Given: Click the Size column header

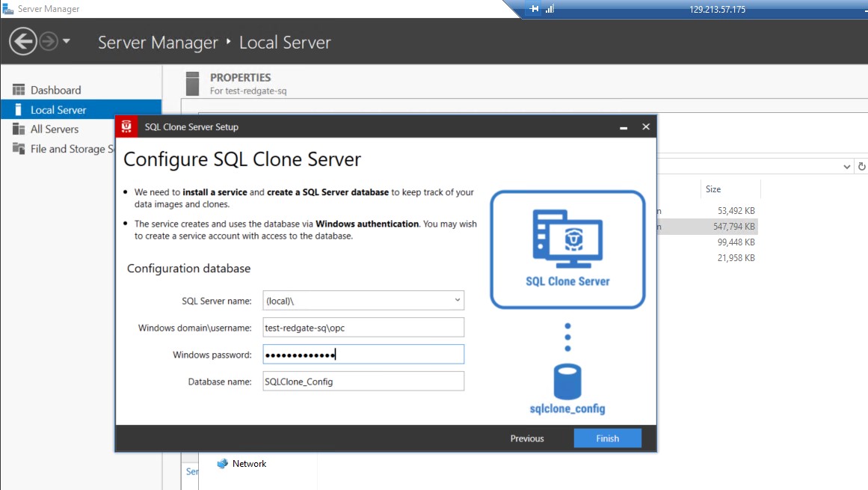Looking at the screenshot, I should 713,189.
